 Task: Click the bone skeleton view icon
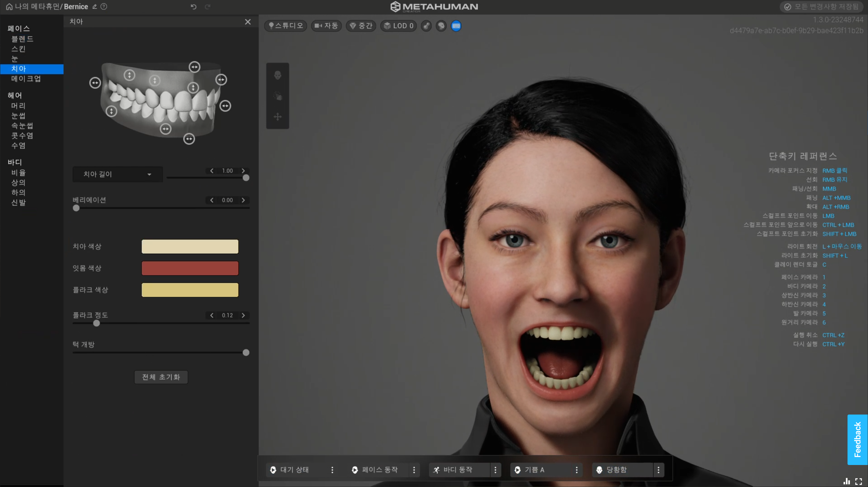pyautogui.click(x=426, y=26)
